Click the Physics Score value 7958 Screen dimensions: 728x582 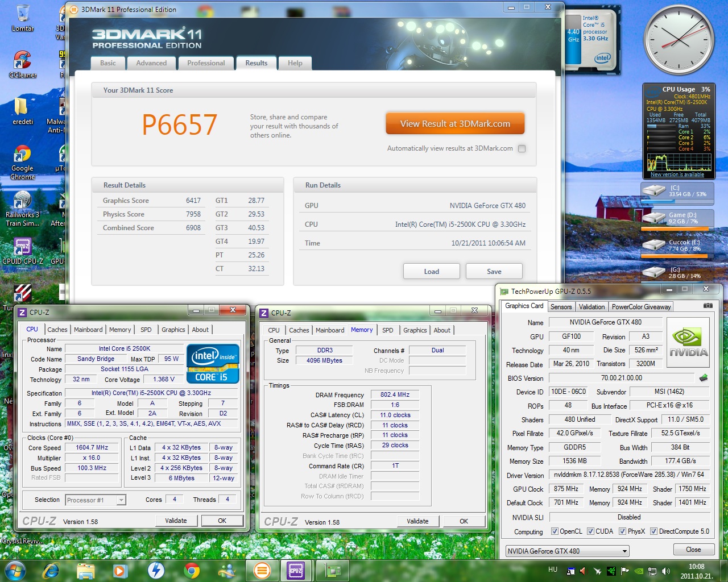[193, 214]
